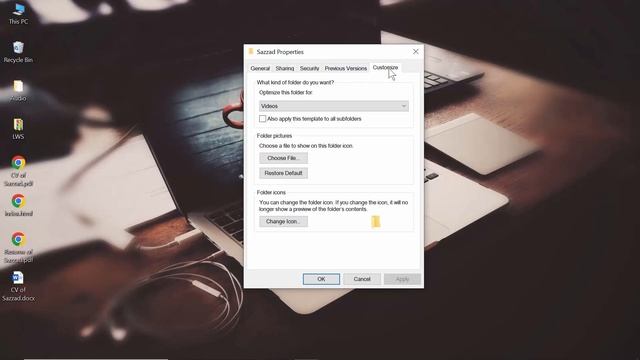Click the Cancel button
This screenshot has height=360, width=640.
pos(362,279)
